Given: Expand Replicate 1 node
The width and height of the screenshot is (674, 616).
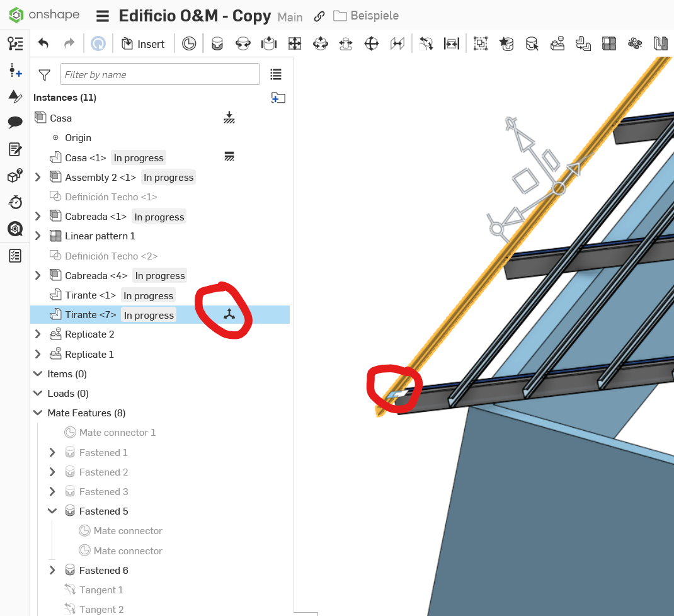Looking at the screenshot, I should (x=38, y=354).
